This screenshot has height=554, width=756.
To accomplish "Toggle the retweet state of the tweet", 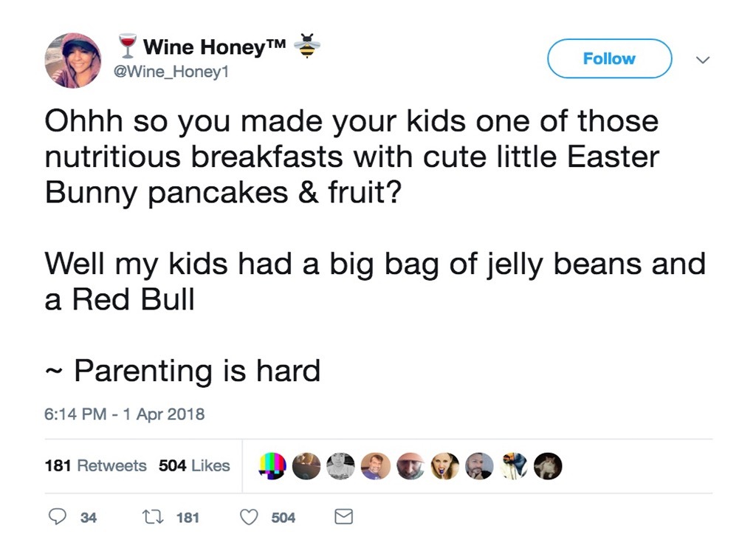I will click(x=153, y=517).
